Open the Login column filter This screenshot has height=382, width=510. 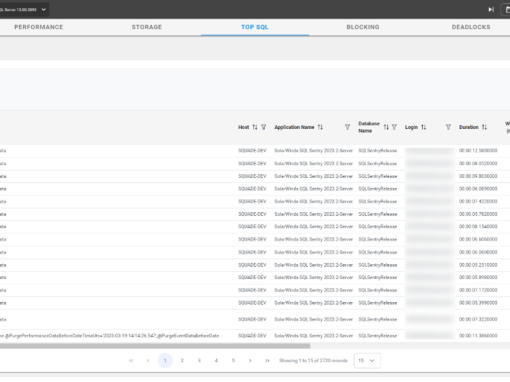(448, 127)
